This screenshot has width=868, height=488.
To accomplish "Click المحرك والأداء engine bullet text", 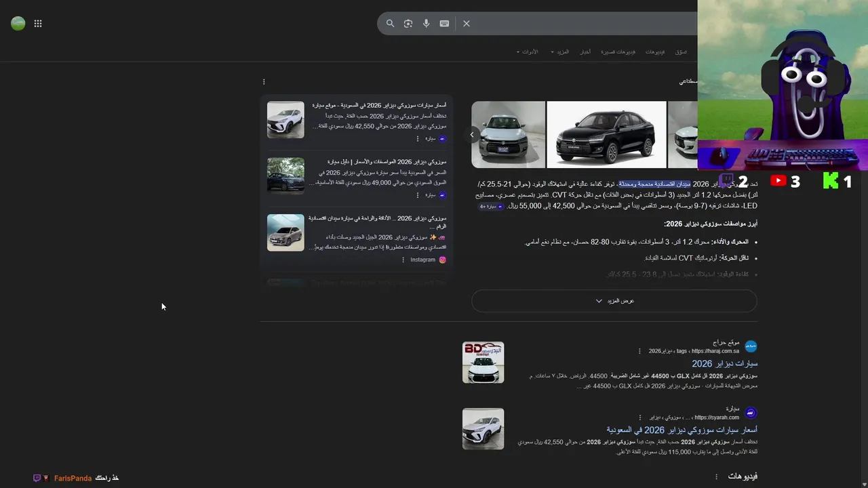I will click(637, 242).
